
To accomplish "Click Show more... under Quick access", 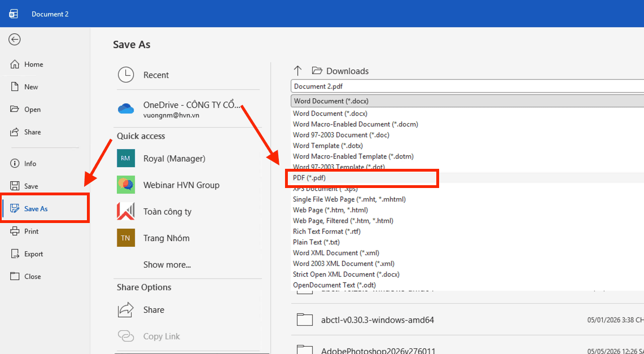I will pos(167,265).
